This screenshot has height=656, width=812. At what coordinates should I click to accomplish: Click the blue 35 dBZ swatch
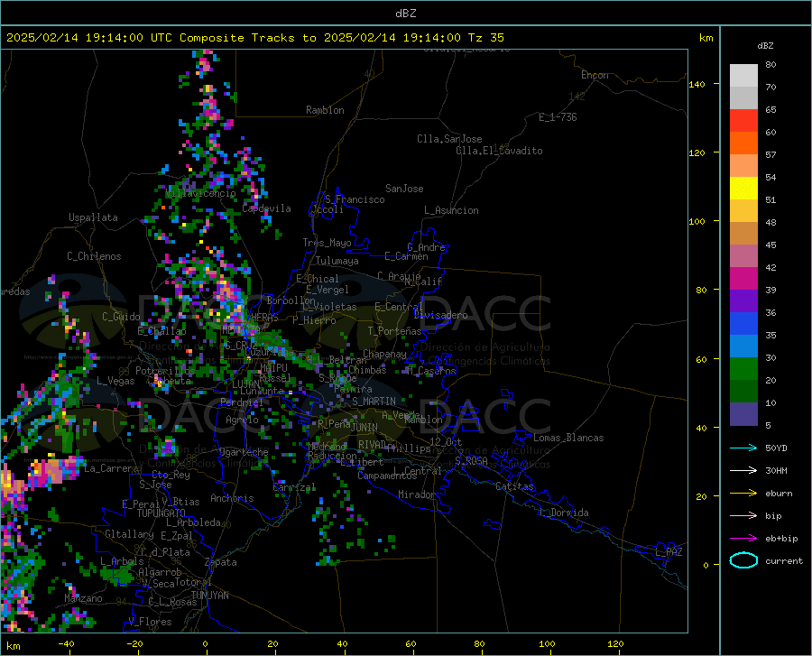click(x=743, y=324)
